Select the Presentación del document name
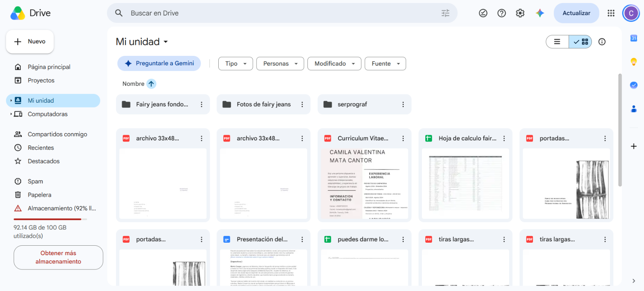This screenshot has width=644, height=291. click(x=262, y=239)
